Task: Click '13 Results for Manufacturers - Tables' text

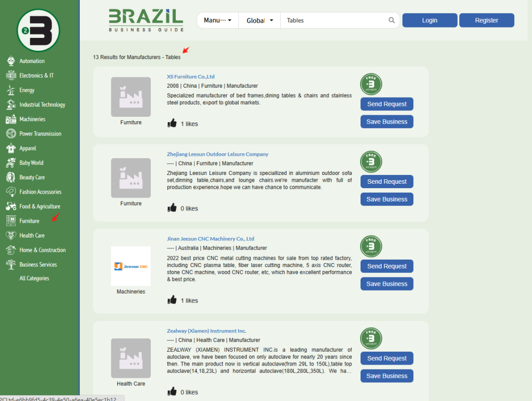Action: click(x=137, y=57)
